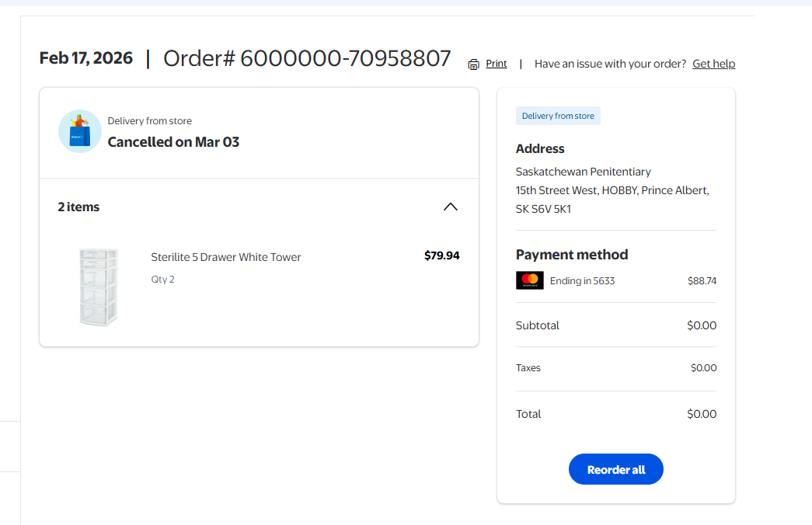
Task: Open the Print link
Action: coord(497,64)
